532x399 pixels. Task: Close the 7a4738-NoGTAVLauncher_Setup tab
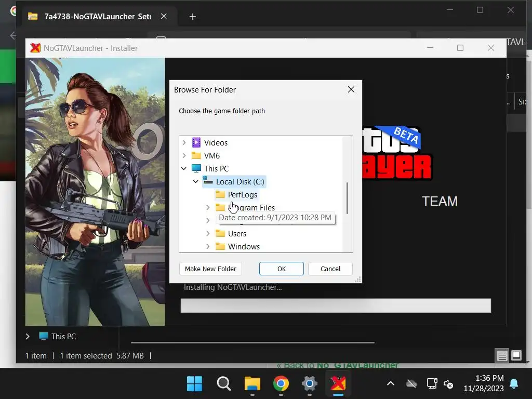(x=164, y=16)
